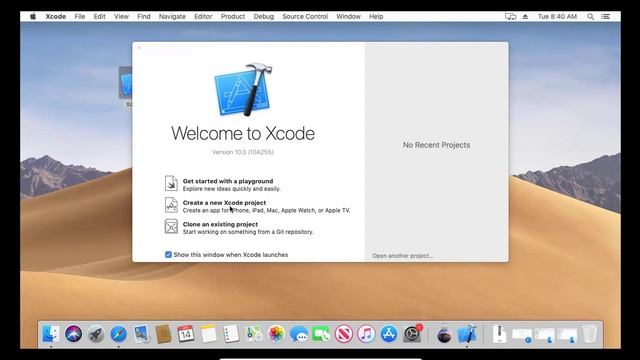Click the Xcode hammer logo in welcome window
This screenshot has width=640, height=360.
(x=243, y=89)
